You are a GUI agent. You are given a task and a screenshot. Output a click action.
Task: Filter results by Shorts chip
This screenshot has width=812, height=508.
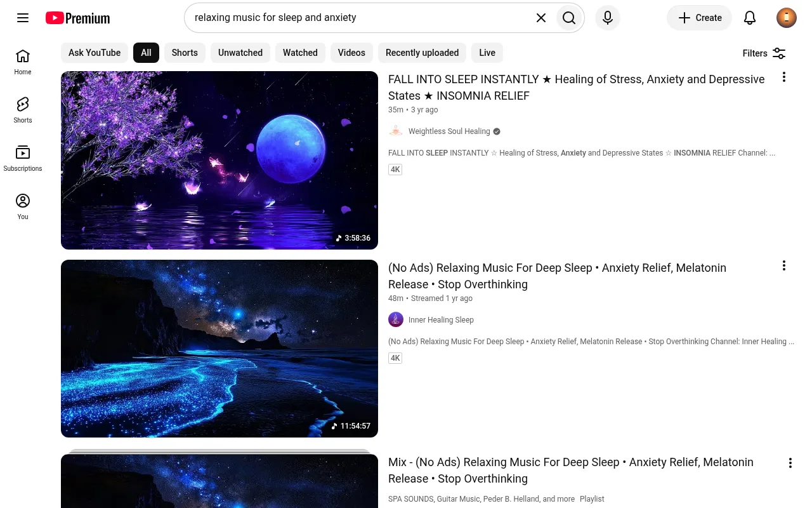pyautogui.click(x=185, y=53)
